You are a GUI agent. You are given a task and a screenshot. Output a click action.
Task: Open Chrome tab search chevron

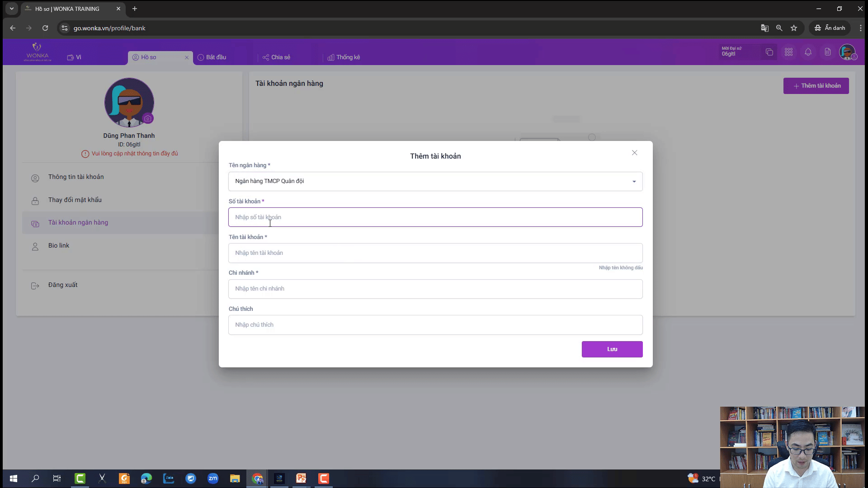[x=11, y=9]
